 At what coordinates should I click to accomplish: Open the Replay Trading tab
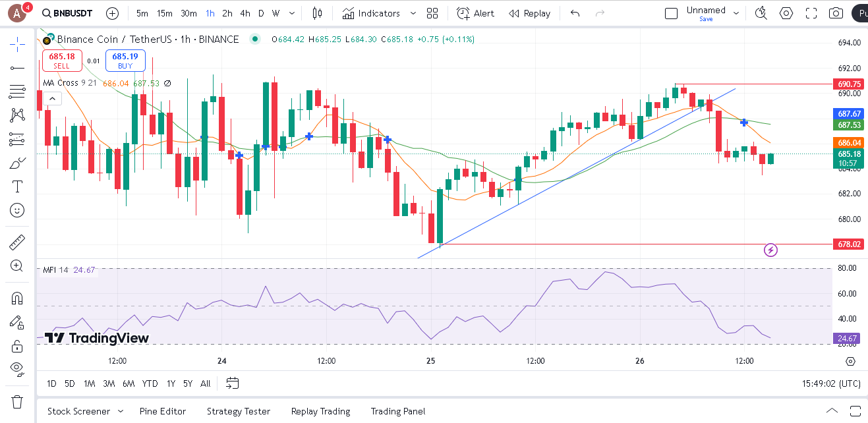coord(320,411)
